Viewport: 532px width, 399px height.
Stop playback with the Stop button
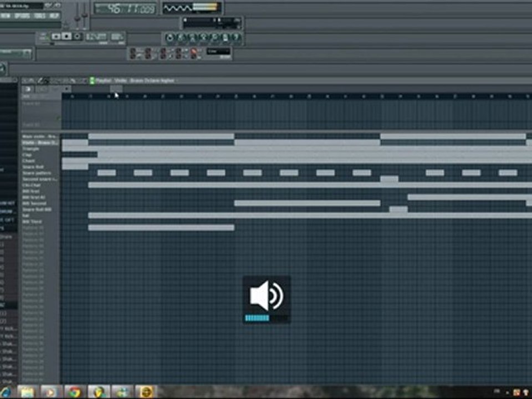[x=67, y=37]
